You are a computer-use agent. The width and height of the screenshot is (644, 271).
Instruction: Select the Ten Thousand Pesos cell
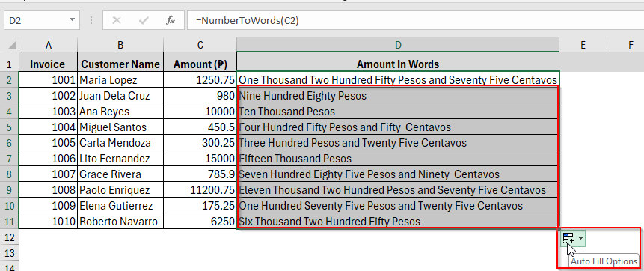point(398,112)
